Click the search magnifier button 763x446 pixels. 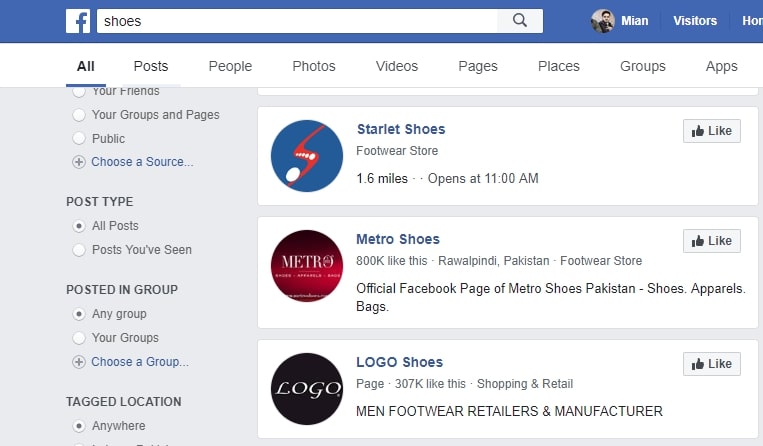click(x=520, y=21)
